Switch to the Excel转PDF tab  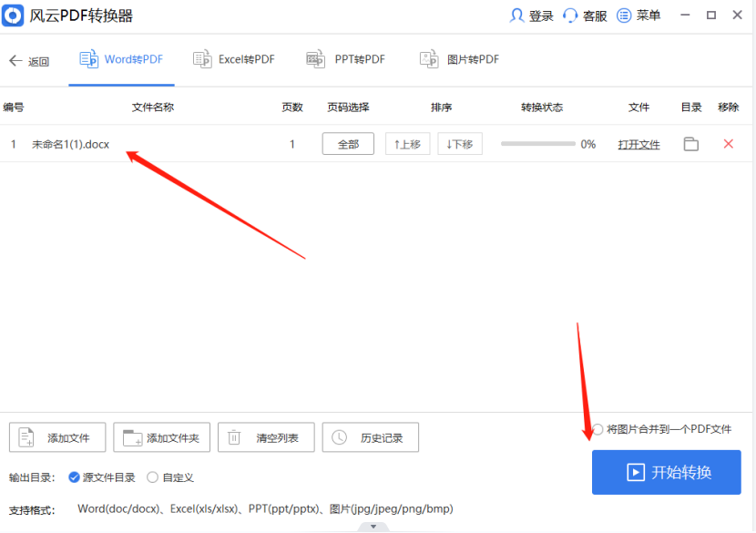click(x=234, y=60)
